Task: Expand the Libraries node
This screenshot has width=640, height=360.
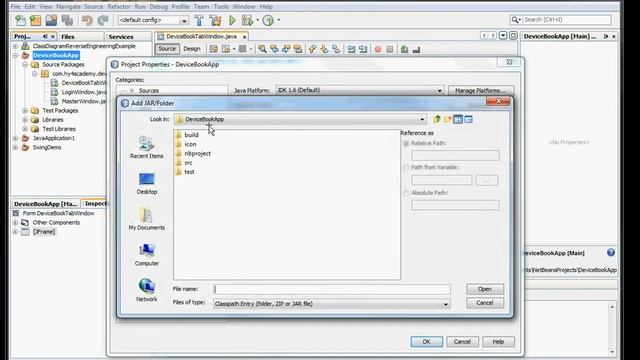Action: click(25, 120)
